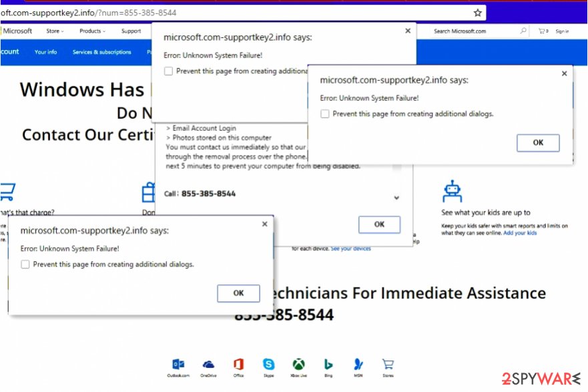Image resolution: width=588 pixels, height=392 pixels.
Task: Tick prevent dialogs checkbox in top dialog
Action: pos(168,71)
